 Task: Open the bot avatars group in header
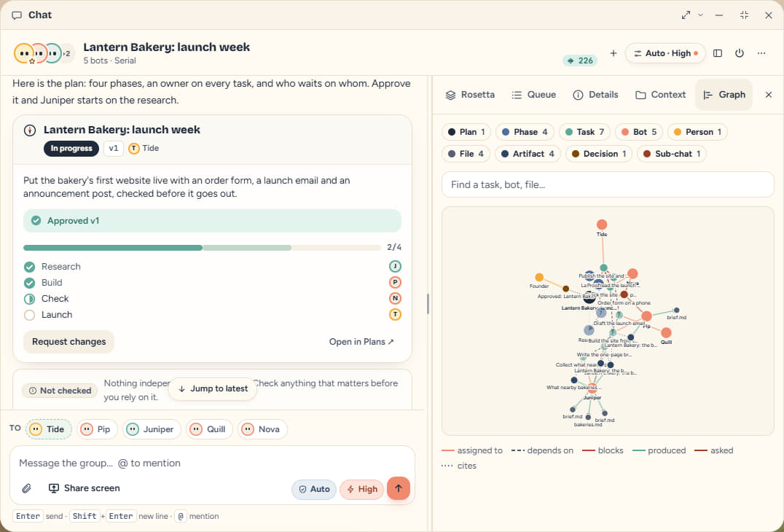coord(43,53)
